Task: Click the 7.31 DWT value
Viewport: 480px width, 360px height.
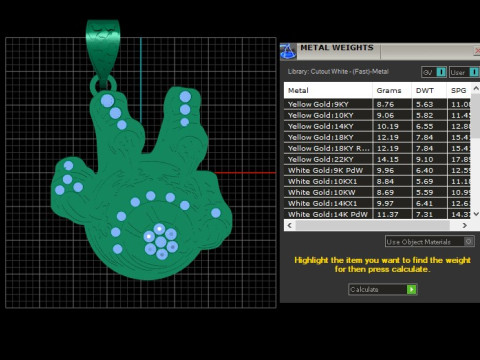Action: [425, 214]
